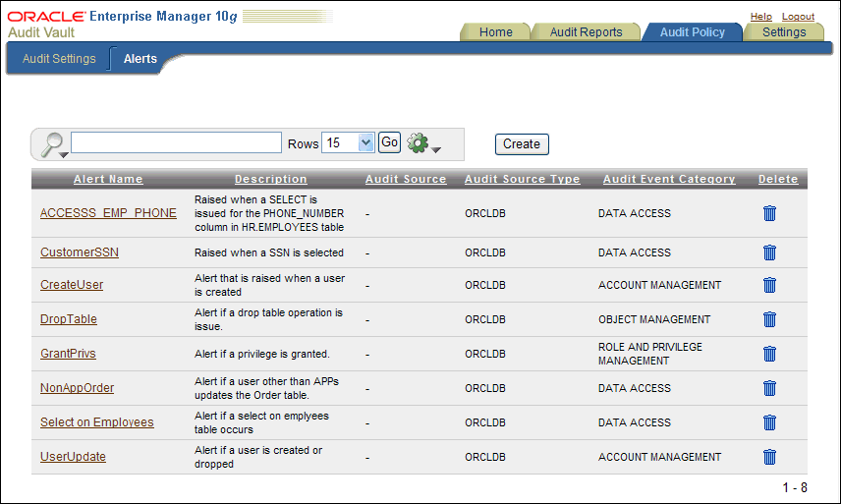
Task: Click the Go button
Action: coord(389,142)
